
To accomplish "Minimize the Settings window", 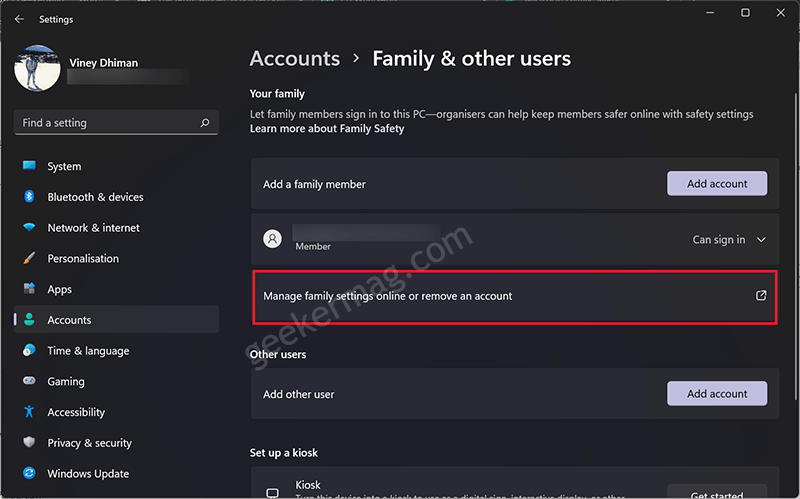I will [710, 13].
